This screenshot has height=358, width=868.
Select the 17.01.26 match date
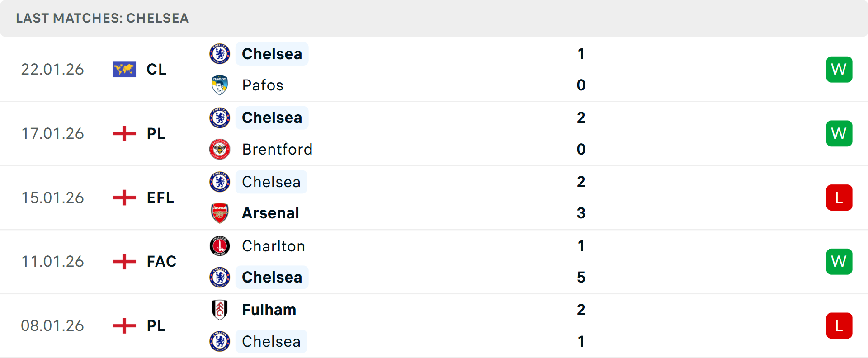pos(52,133)
